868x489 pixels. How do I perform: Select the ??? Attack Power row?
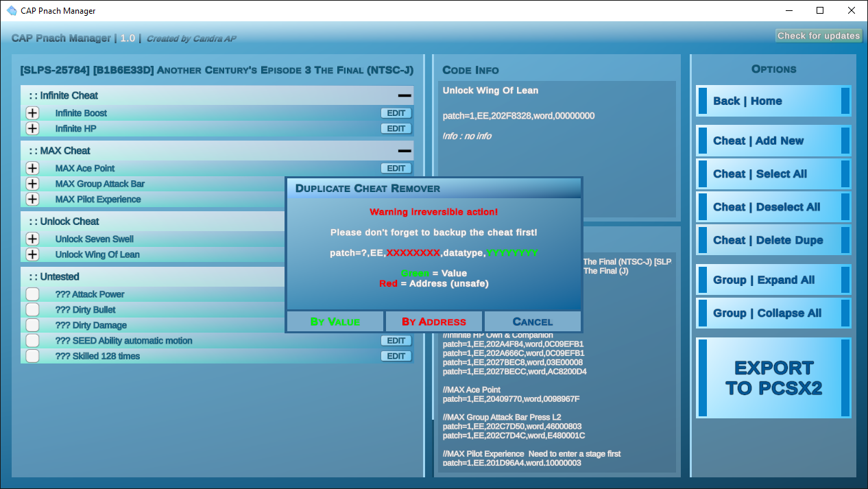click(153, 294)
